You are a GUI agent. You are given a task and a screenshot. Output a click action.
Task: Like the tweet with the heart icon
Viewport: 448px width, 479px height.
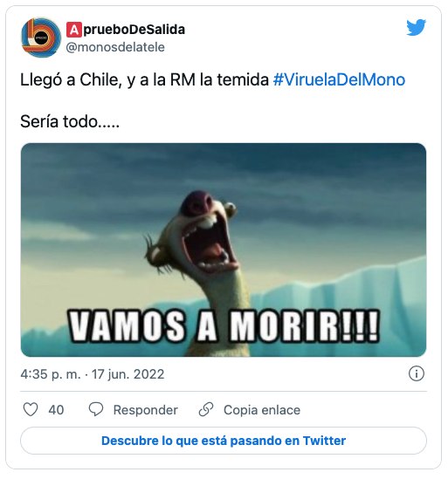tap(31, 409)
